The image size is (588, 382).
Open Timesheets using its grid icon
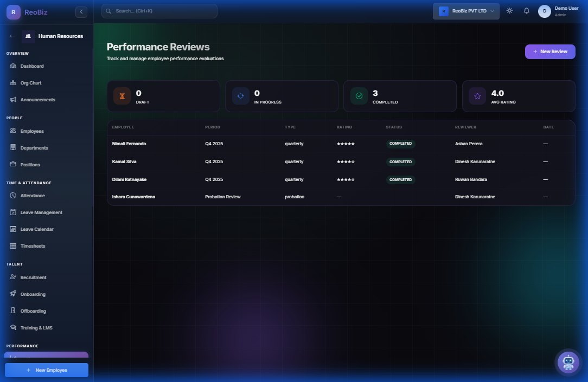coord(12,245)
